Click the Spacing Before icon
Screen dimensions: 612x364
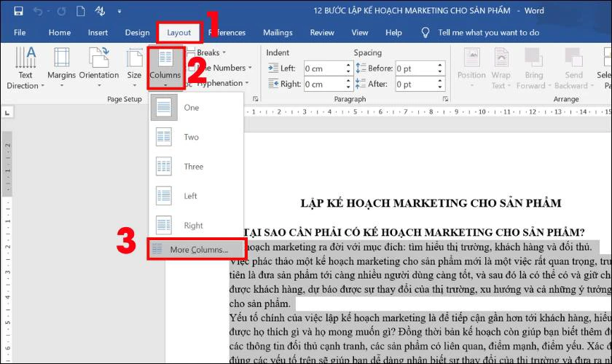[361, 68]
